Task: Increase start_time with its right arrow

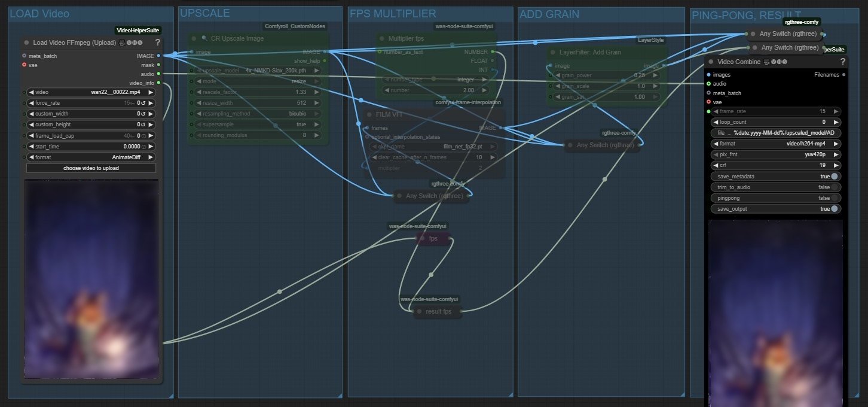Action: [151, 146]
